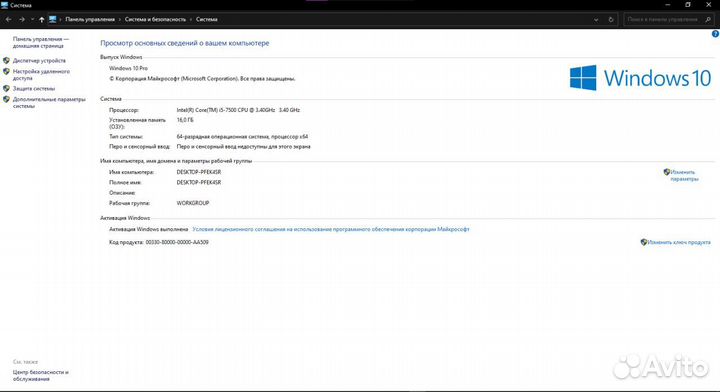Click the search magnifier icon
The image size is (720, 392).
point(708,20)
